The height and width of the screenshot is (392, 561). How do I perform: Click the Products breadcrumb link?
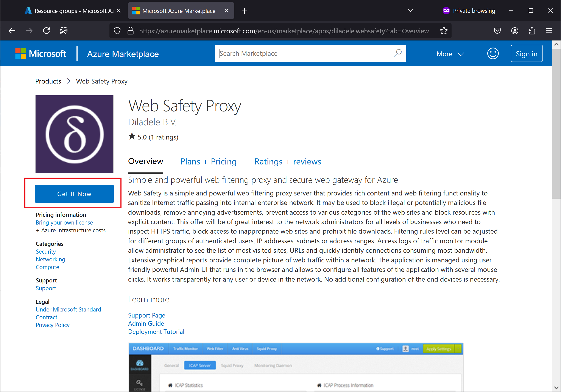pyautogui.click(x=48, y=81)
